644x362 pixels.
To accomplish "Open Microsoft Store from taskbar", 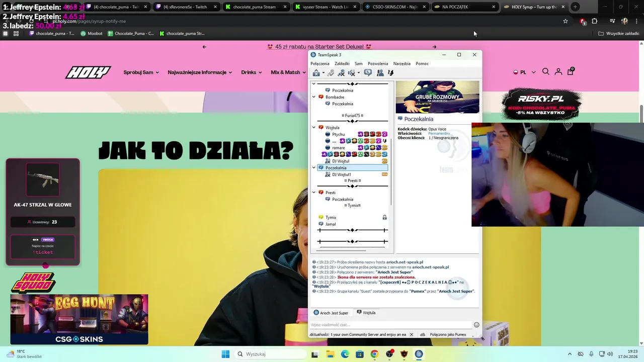I will click(x=360, y=354).
